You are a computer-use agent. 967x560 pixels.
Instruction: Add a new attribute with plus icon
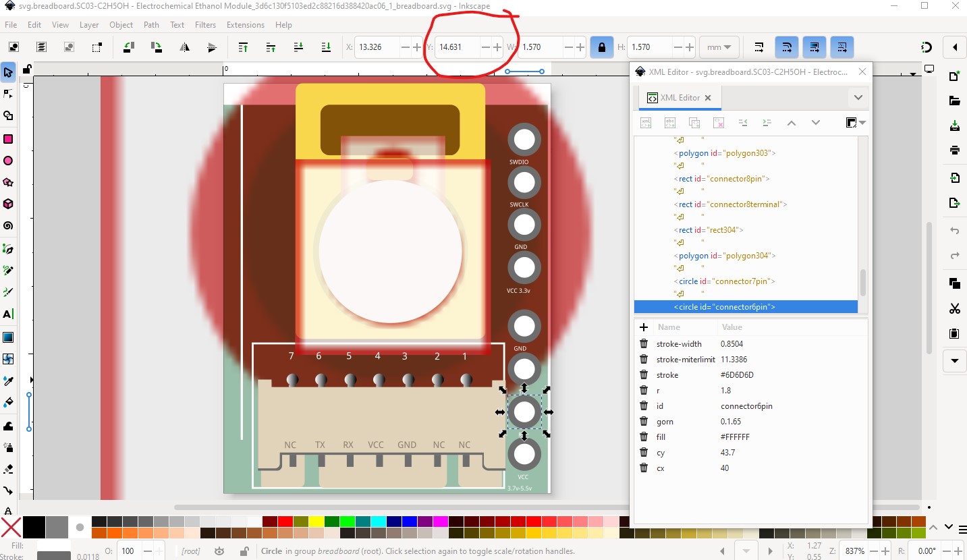tap(644, 327)
